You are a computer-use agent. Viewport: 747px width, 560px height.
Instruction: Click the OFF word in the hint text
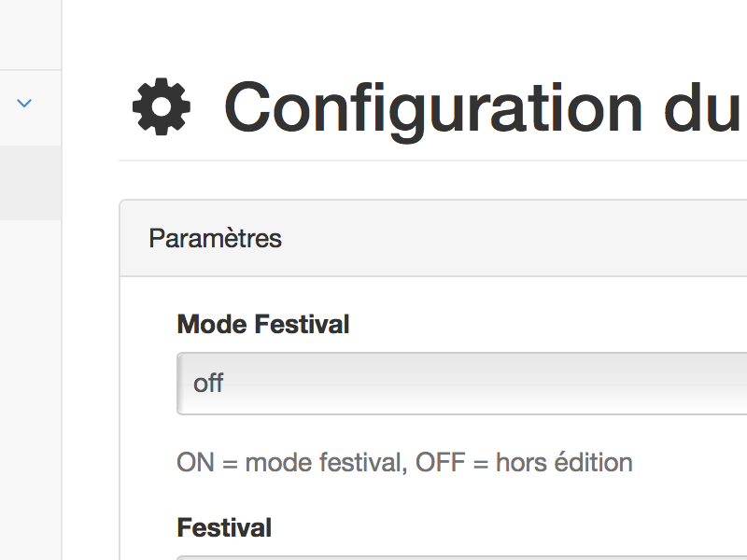pos(440,462)
